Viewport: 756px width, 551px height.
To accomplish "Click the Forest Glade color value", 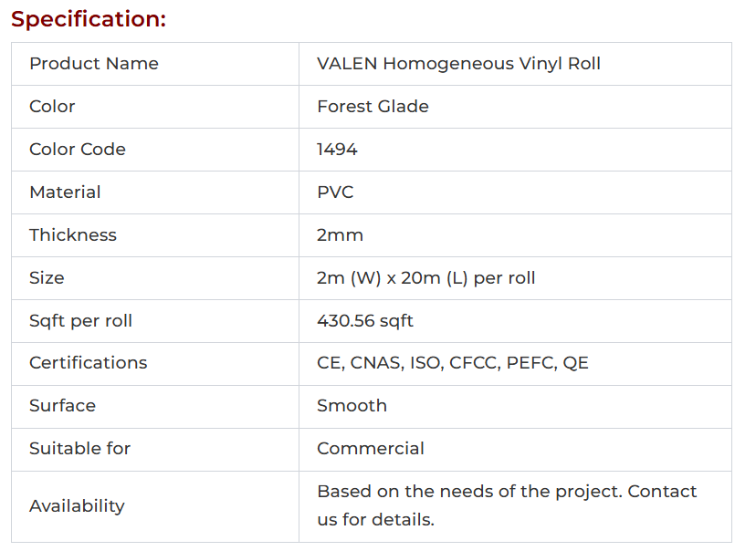I will pos(373,107).
